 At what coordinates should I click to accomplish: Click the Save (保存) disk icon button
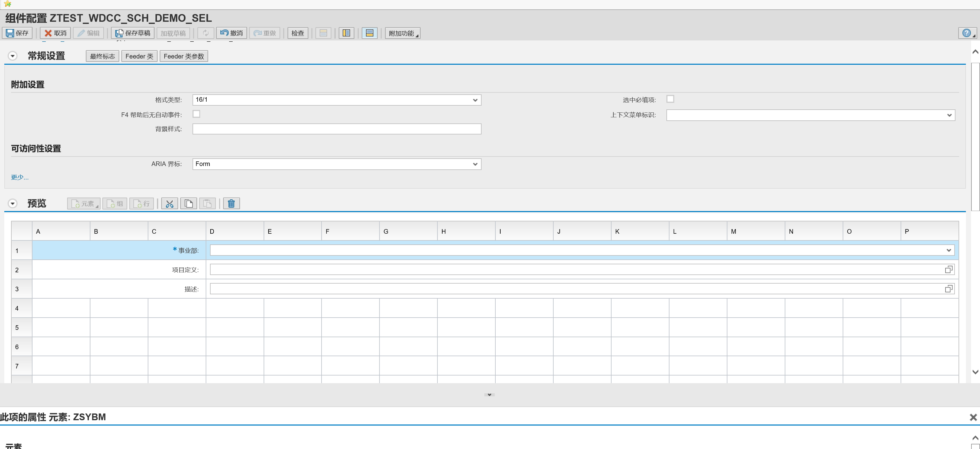tap(17, 33)
